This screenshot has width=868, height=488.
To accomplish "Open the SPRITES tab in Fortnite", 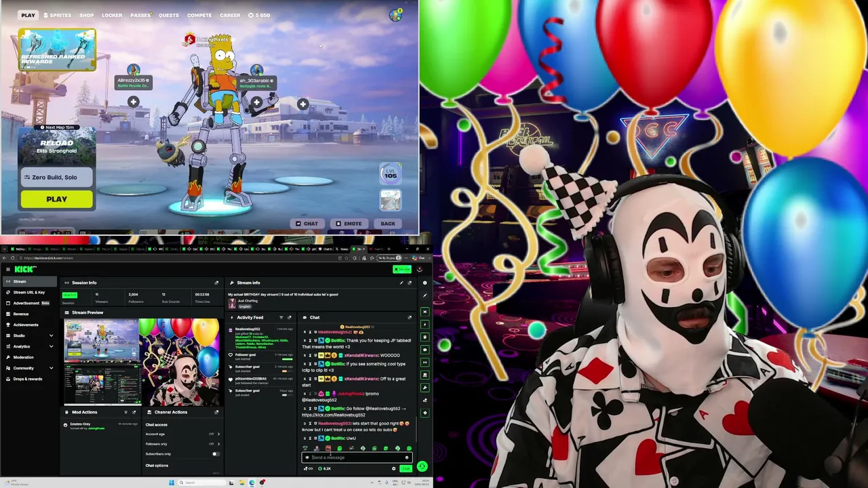I will [x=57, y=15].
